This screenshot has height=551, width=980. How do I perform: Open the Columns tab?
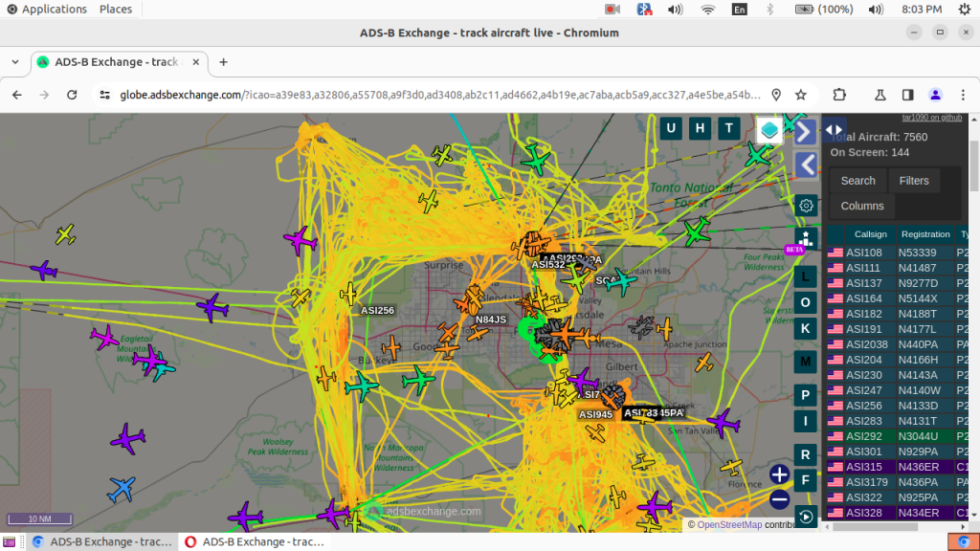pyautogui.click(x=862, y=206)
